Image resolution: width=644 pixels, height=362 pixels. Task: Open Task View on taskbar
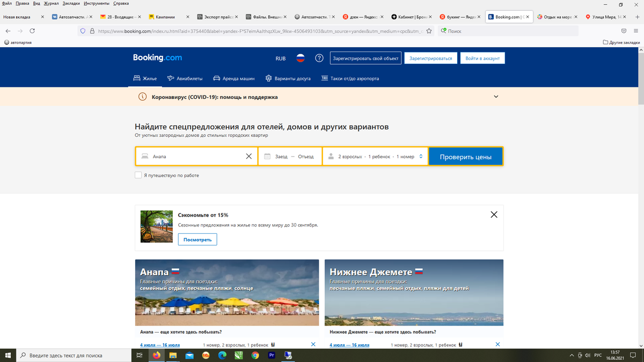[139, 355]
